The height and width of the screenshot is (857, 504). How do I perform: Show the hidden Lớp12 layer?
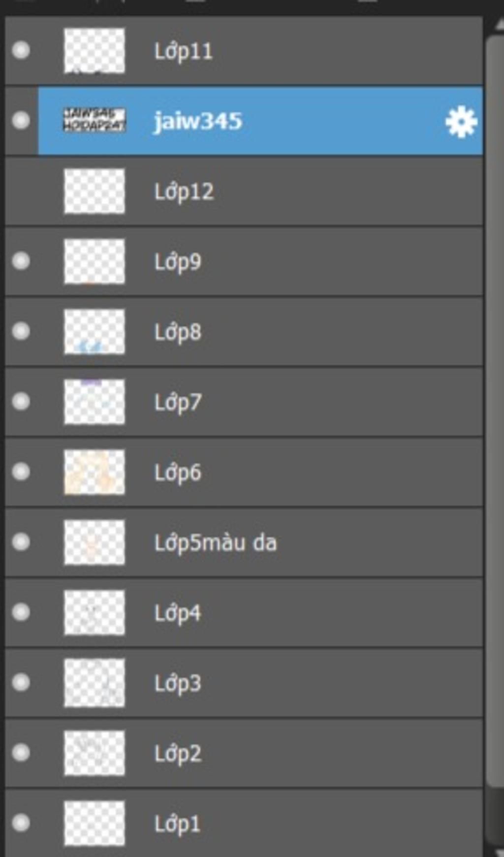[x=21, y=191]
